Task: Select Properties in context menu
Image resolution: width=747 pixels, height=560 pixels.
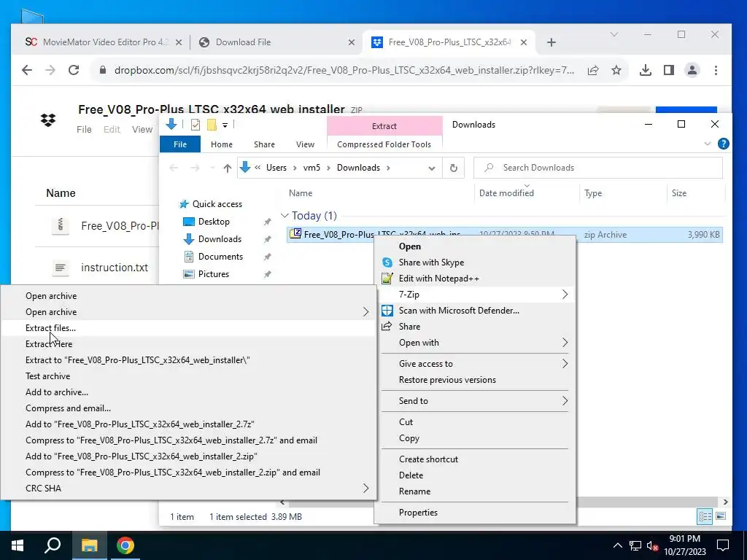Action: click(476, 513)
